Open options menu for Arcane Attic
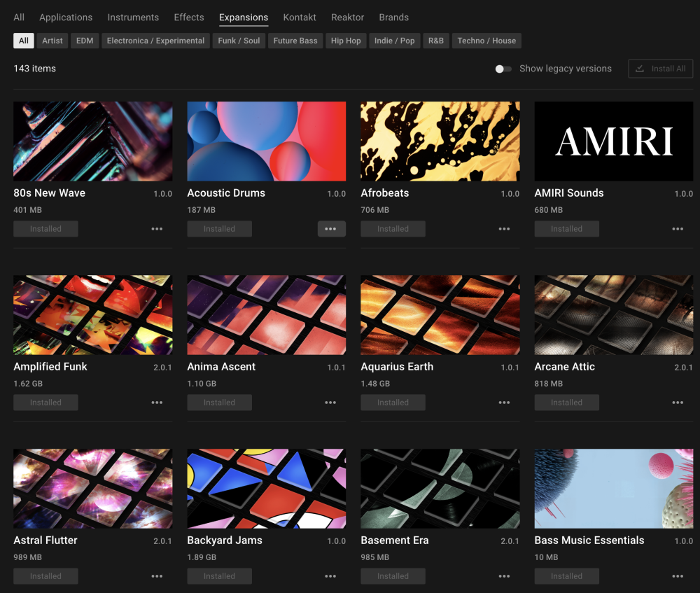The height and width of the screenshot is (593, 700). point(678,403)
